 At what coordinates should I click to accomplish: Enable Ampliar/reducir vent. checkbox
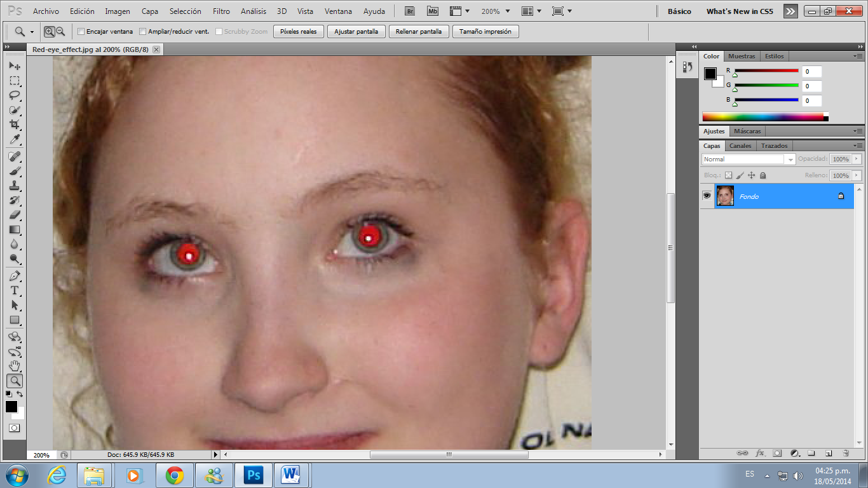point(142,31)
